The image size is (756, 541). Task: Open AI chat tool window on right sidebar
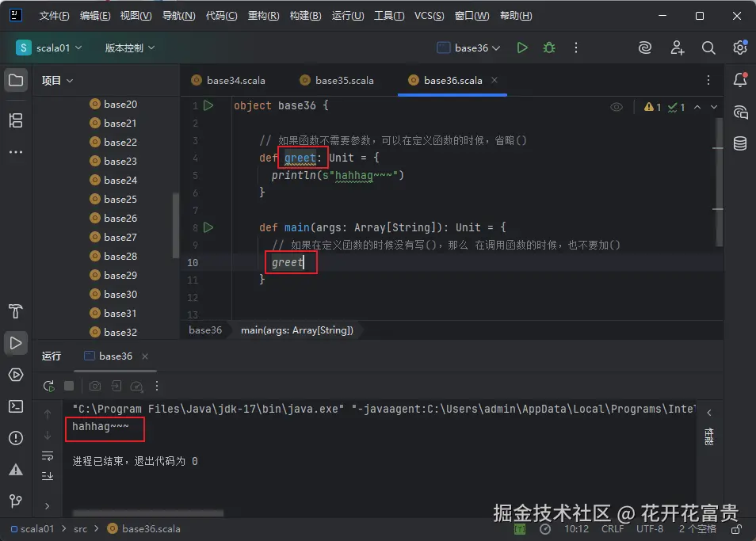pos(740,112)
